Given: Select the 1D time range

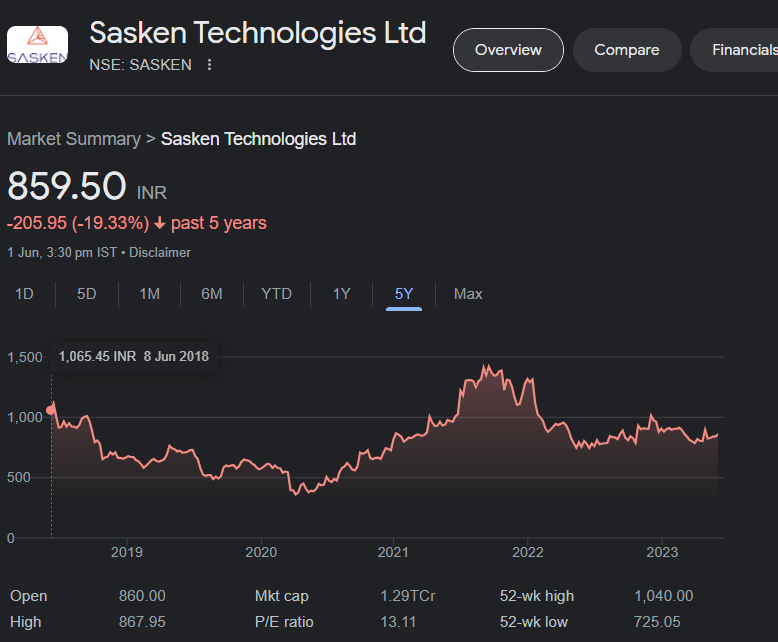Looking at the screenshot, I should (24, 294).
